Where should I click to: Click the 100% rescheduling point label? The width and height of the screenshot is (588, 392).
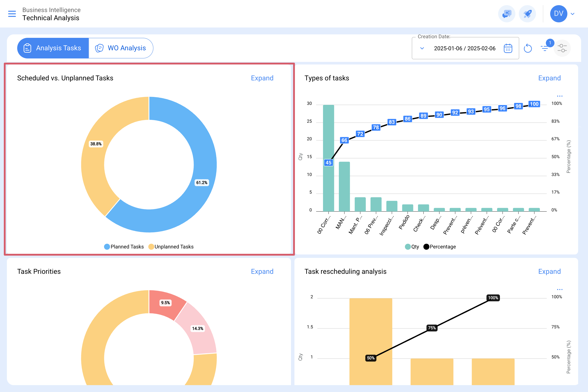pos(493,298)
